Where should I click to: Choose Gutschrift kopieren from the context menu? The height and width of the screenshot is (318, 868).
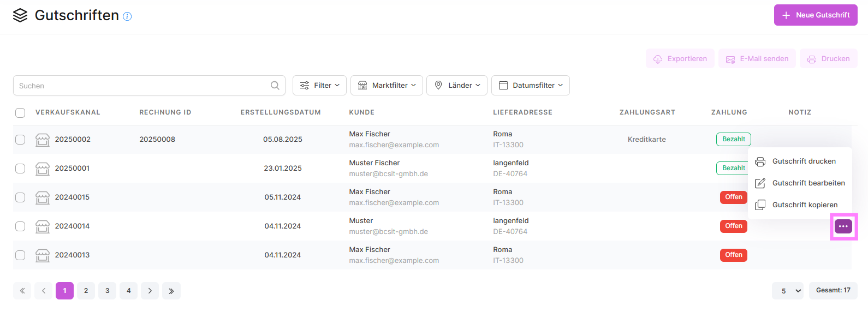[x=800, y=205]
